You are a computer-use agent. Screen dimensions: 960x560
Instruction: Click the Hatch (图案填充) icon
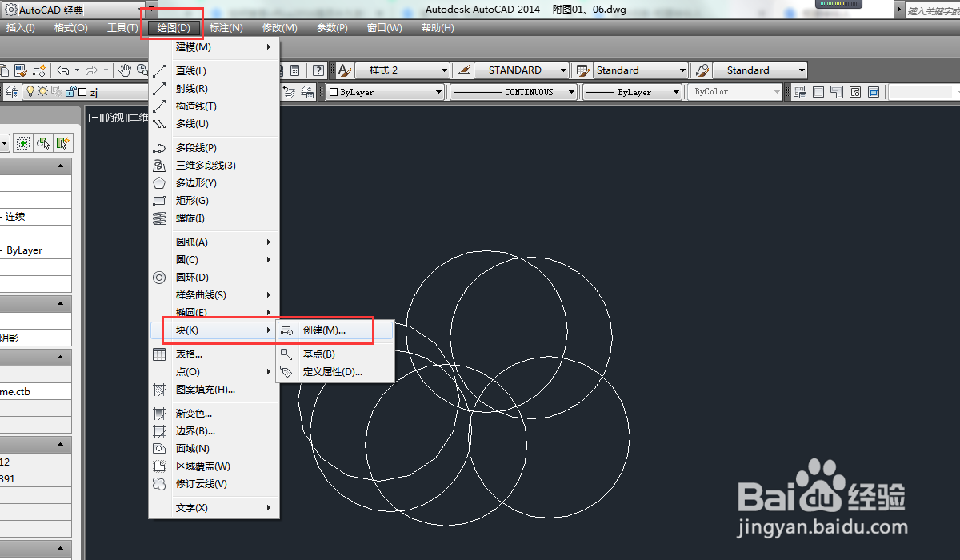pyautogui.click(x=159, y=390)
